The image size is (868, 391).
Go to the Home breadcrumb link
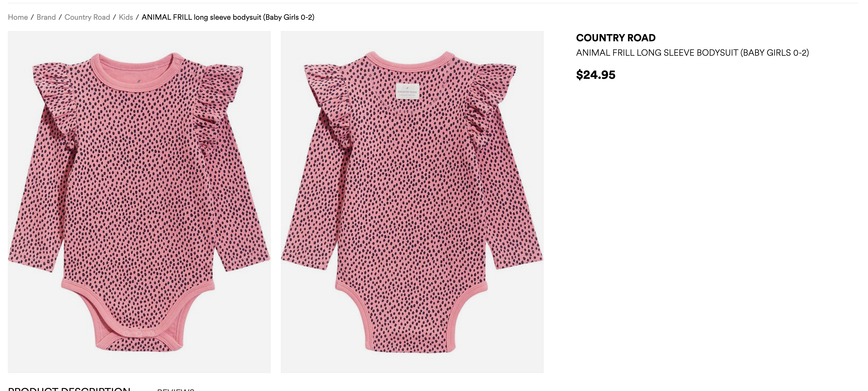18,17
